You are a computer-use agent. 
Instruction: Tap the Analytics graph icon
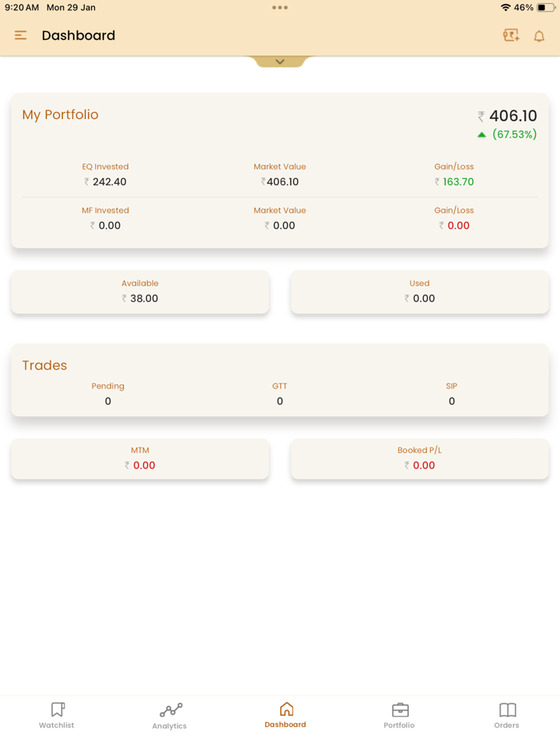point(170,710)
